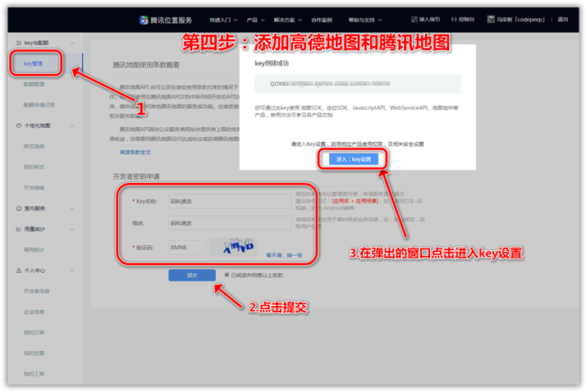Viewport: 586px width, 392px height.
Task: Open the 解决方案 dropdown menu
Action: tap(288, 20)
